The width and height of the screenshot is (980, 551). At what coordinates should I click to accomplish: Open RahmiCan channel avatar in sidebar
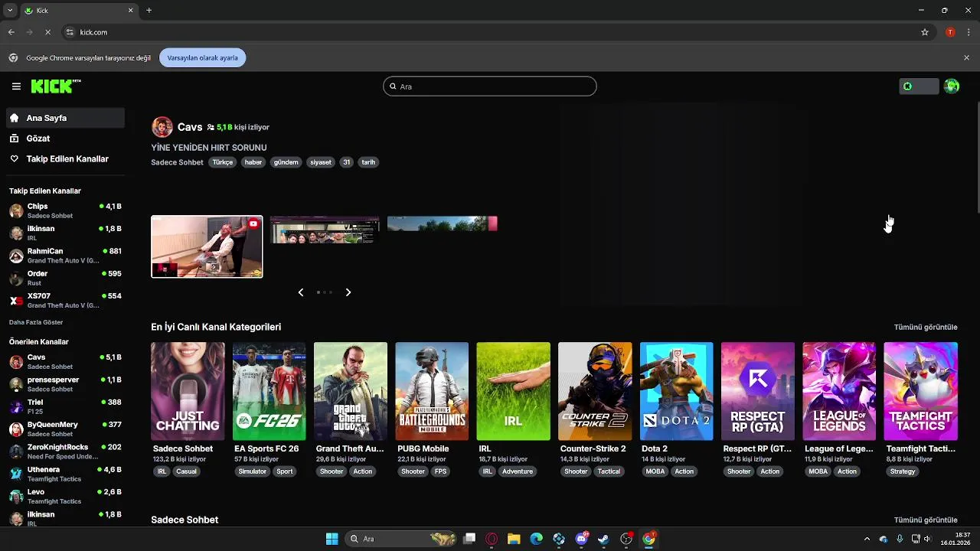point(16,256)
